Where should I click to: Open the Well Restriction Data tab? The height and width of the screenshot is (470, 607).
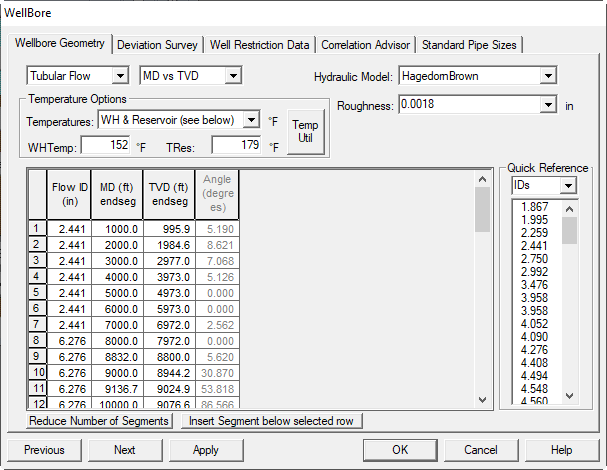coord(260,45)
